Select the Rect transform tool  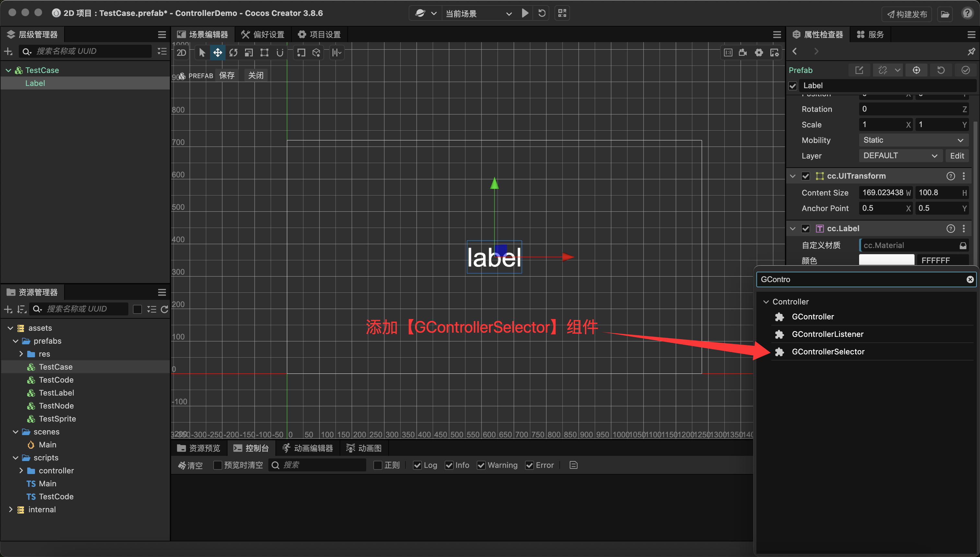pyautogui.click(x=264, y=53)
